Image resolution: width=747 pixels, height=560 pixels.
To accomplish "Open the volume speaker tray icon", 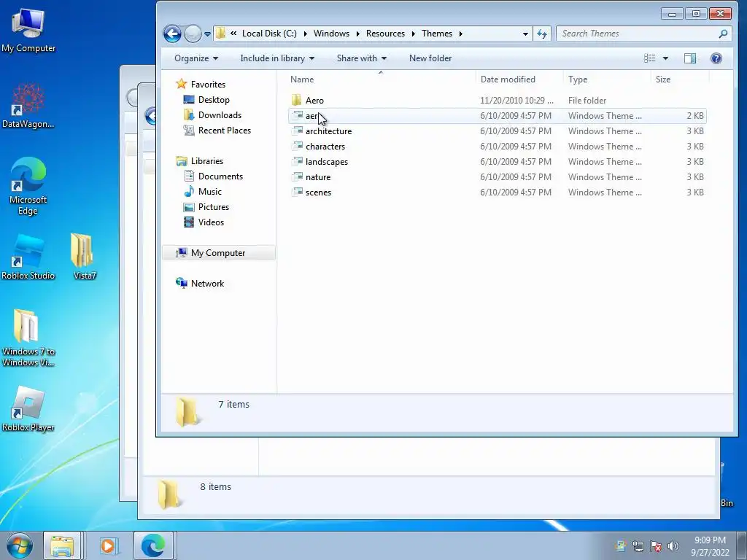I will [673, 546].
